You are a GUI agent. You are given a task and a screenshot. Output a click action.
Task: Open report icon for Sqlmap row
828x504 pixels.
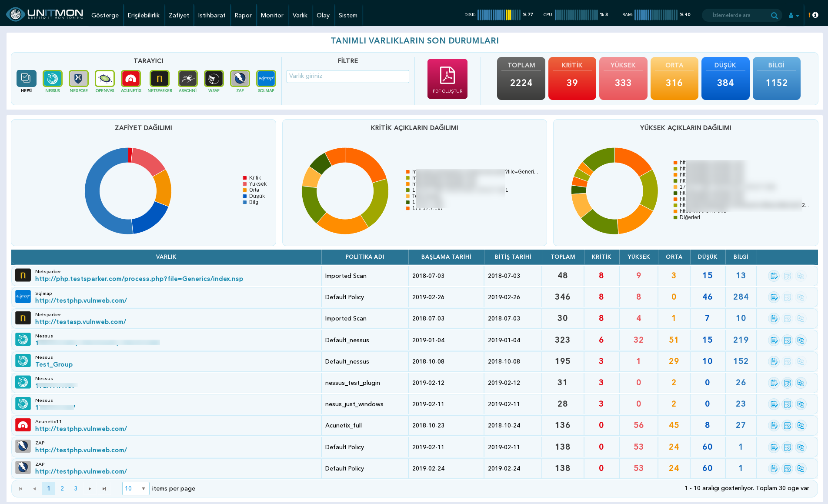click(774, 297)
